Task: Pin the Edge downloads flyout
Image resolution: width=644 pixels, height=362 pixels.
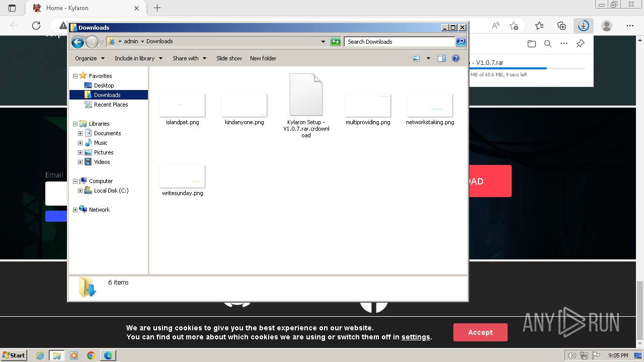Action: (x=580, y=44)
